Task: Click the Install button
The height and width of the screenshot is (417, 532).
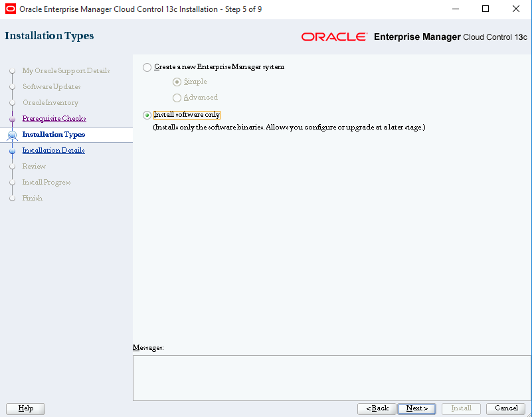Action: point(461,408)
